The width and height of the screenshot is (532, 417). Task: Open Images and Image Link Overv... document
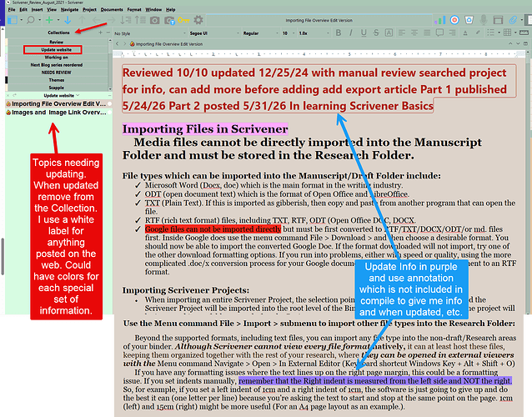click(58, 113)
